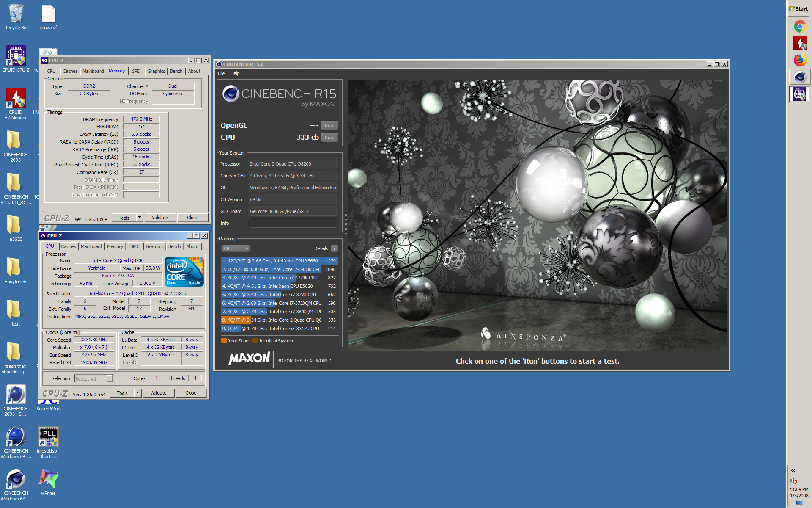Select ranking row Intel Core i5-3317U CPU
The image size is (812, 508).
tap(279, 329)
